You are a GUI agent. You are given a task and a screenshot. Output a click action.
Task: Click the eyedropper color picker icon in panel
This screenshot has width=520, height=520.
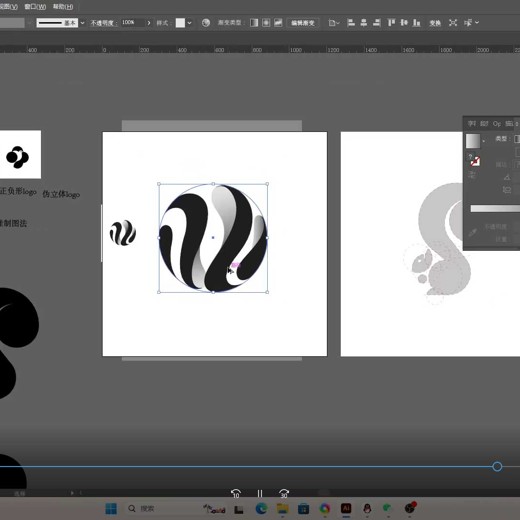point(472,232)
